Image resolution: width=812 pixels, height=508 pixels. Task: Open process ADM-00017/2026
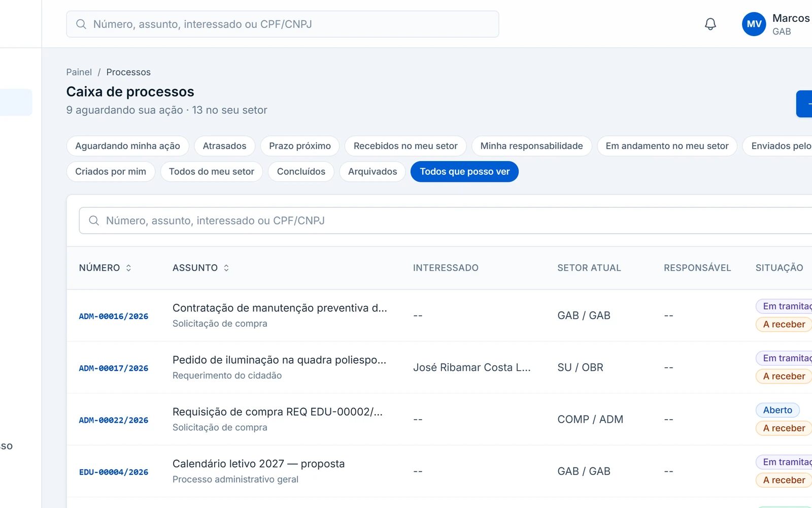pyautogui.click(x=114, y=368)
